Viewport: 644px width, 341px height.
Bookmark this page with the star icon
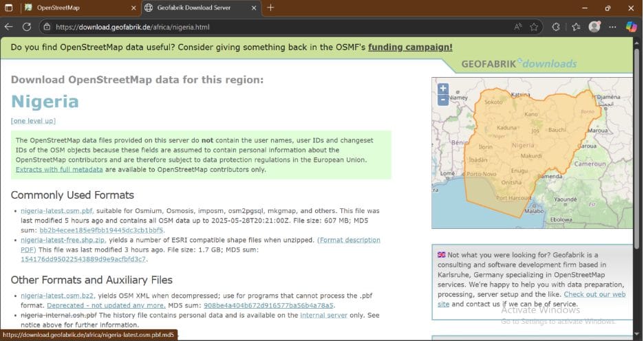pyautogui.click(x=534, y=27)
